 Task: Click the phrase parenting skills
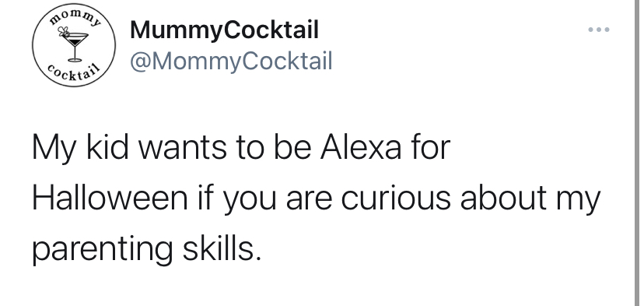coord(147,250)
